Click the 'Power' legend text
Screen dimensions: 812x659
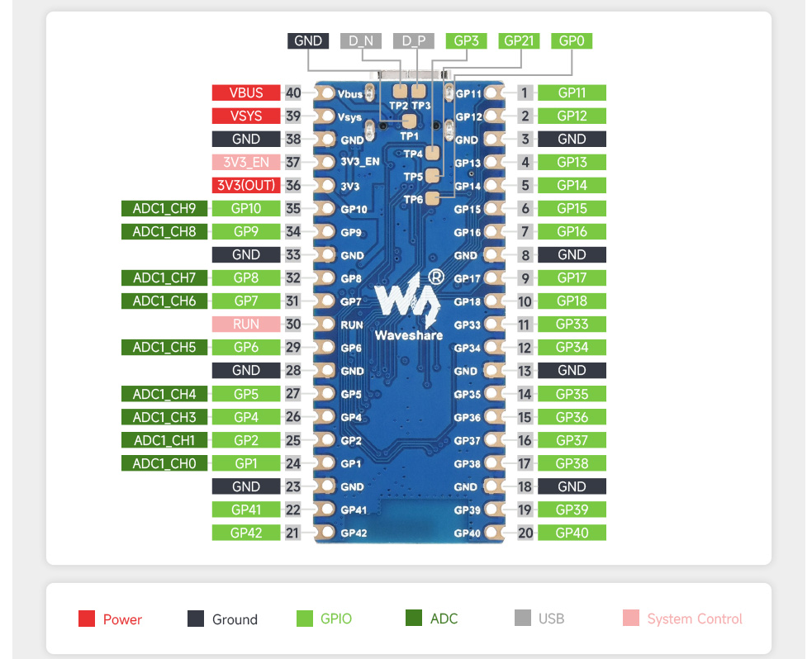(122, 619)
